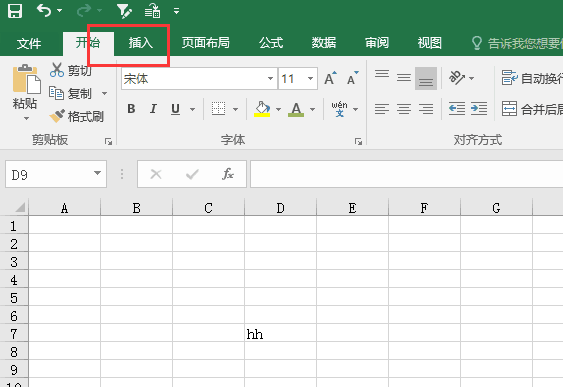Toggle Underline formatting
The width and height of the screenshot is (563, 387).
(175, 109)
